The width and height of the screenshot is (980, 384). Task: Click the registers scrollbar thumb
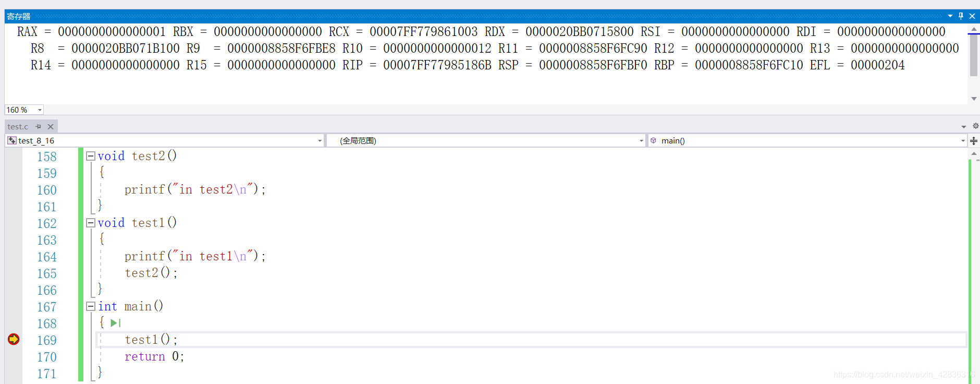point(974,55)
